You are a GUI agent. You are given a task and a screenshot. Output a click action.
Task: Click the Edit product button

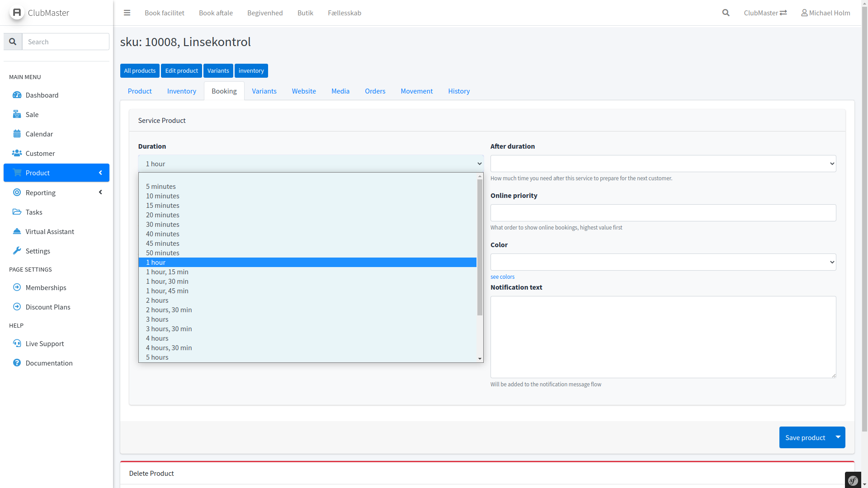tap(181, 70)
